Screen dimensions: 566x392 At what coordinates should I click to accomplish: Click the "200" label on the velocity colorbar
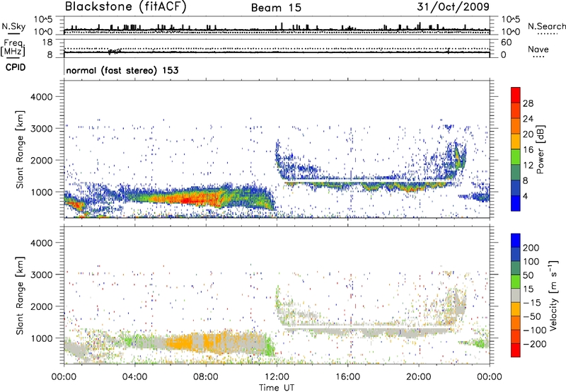point(531,248)
